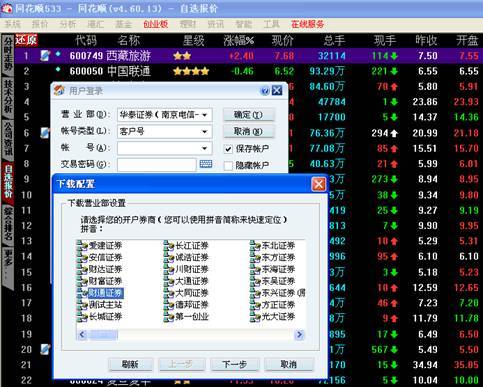
Task: Expand the 帐号 combo box arrow
Action: click(x=205, y=148)
